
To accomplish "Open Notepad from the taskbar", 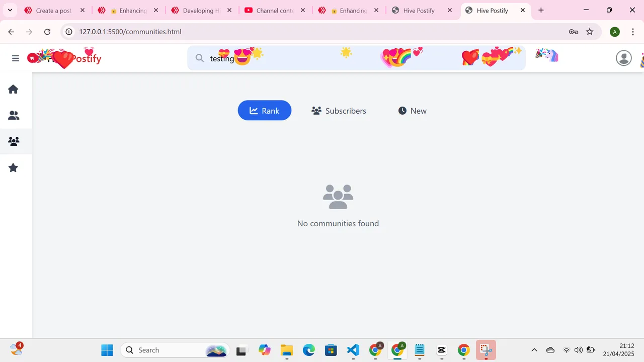I will pyautogui.click(x=420, y=350).
